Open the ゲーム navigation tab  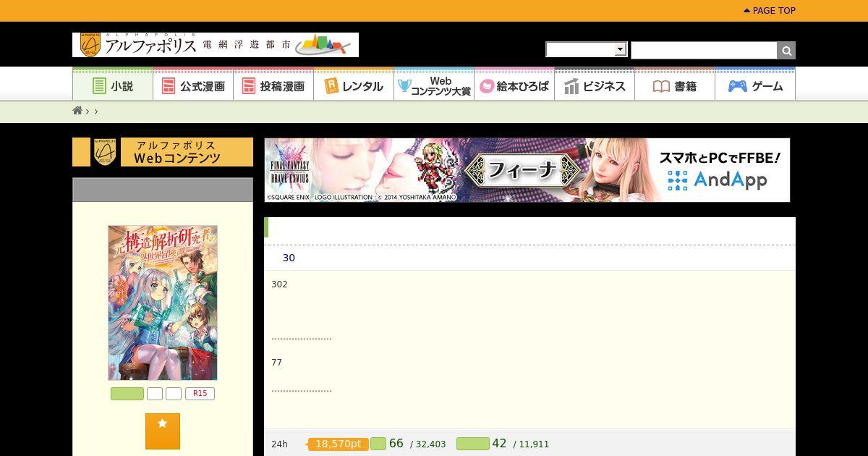click(755, 85)
